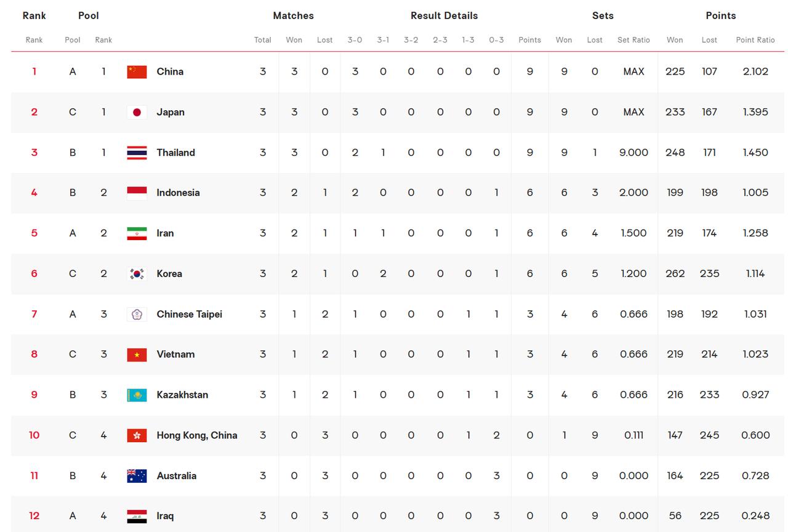
Task: Click the Set Ratio column header
Action: [x=633, y=40]
